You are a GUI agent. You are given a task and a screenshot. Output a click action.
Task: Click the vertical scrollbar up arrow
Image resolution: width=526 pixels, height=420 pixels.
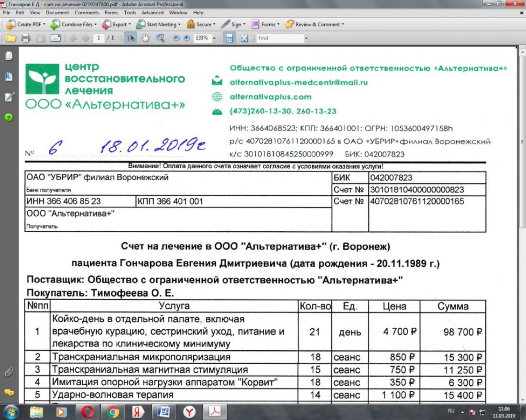click(522, 53)
